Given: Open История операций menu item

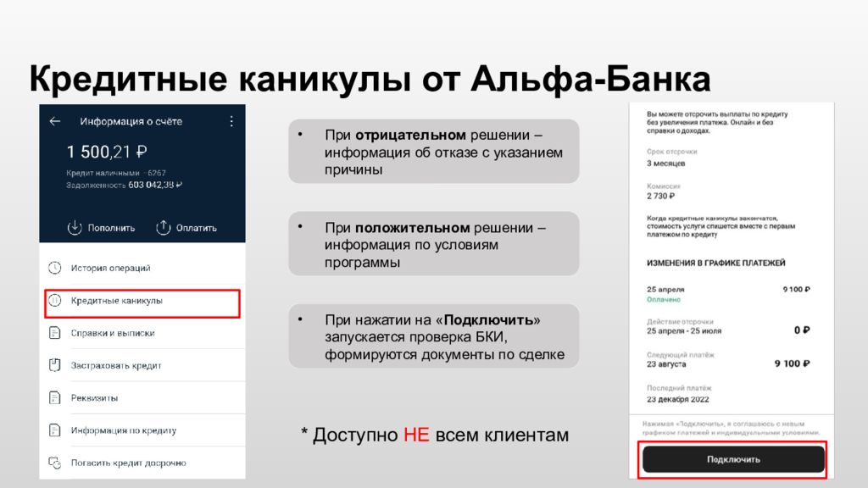Looking at the screenshot, I should (142, 268).
